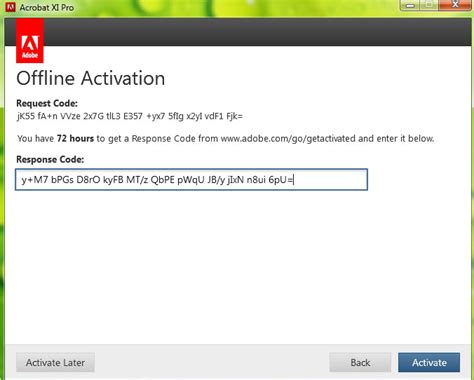Minimize the Acrobat XI Pro window
The width and height of the screenshot is (474, 380).
click(410, 5)
